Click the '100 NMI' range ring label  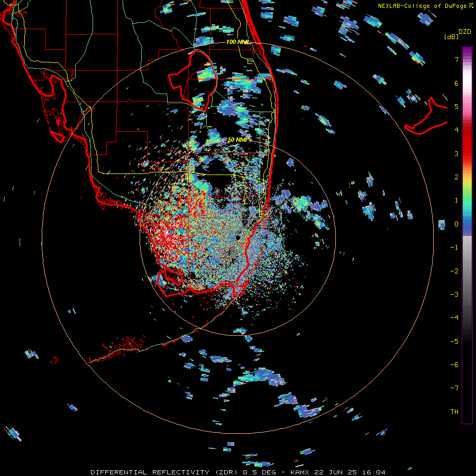[237, 42]
